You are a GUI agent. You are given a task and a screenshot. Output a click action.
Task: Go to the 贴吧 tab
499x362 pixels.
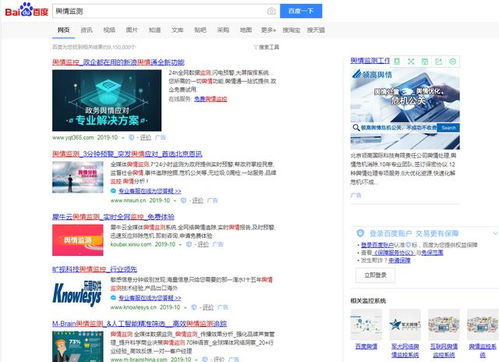click(200, 30)
